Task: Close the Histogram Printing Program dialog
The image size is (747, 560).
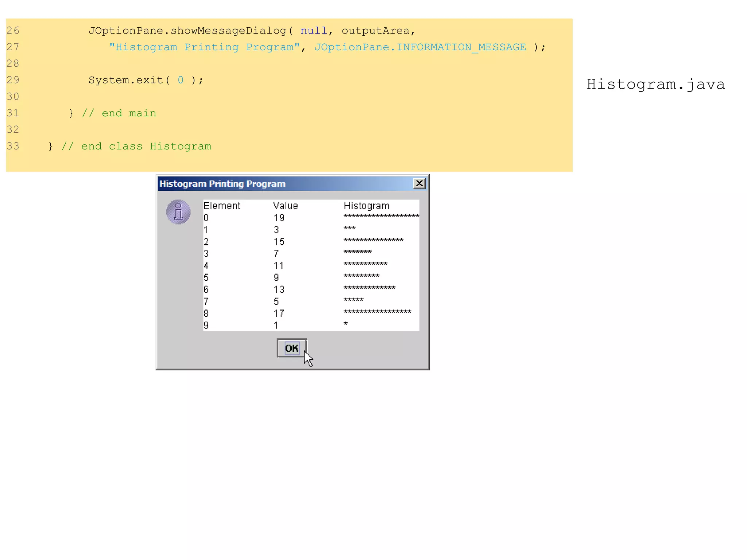Action: [419, 183]
